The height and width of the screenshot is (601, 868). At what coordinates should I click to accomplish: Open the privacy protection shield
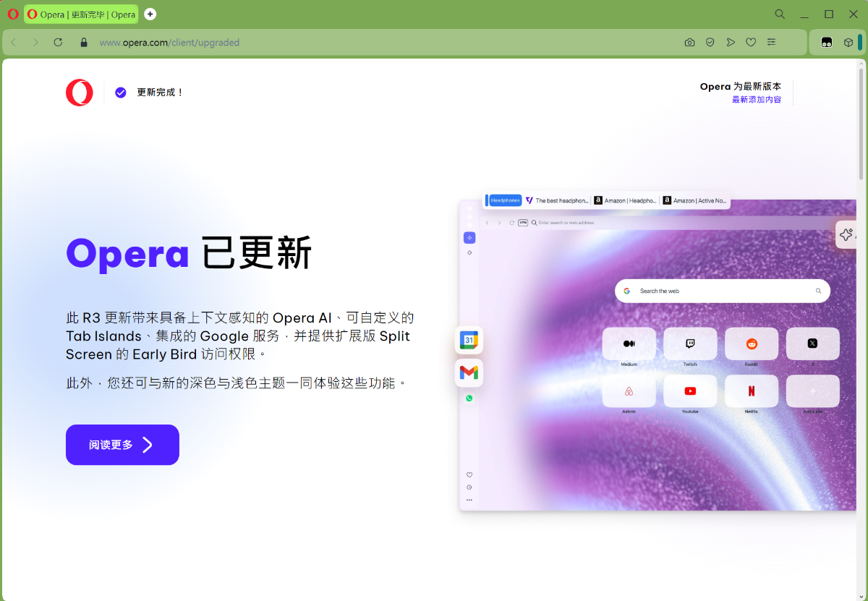point(710,43)
